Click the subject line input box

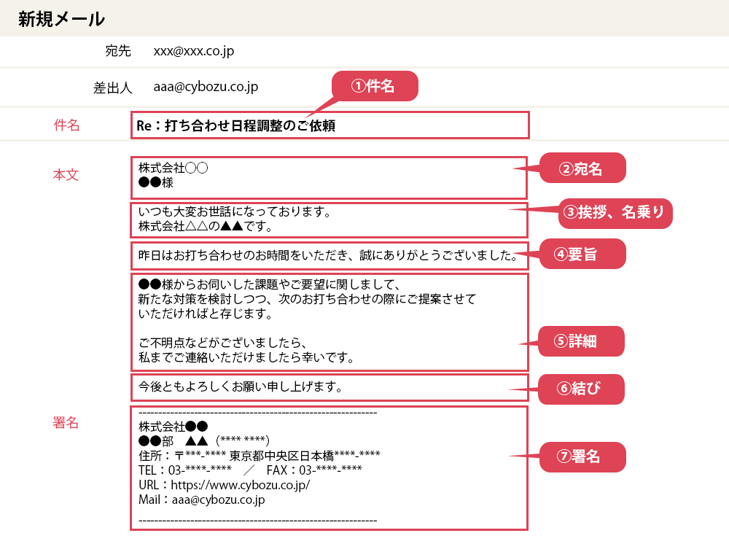(330, 125)
